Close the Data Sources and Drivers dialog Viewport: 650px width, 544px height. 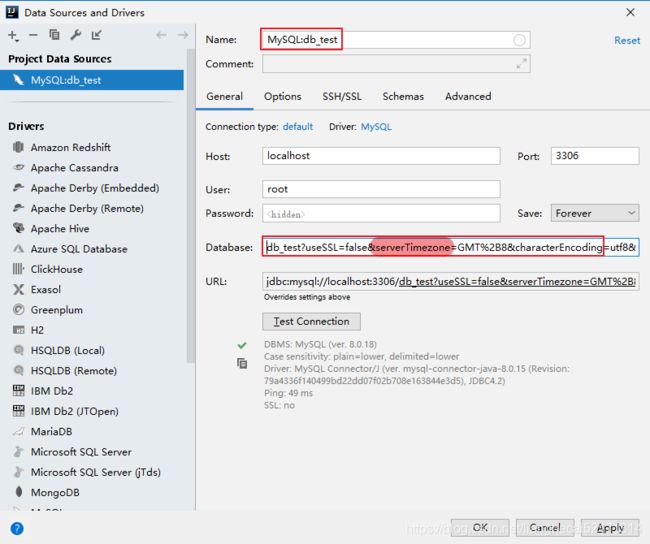[630, 12]
